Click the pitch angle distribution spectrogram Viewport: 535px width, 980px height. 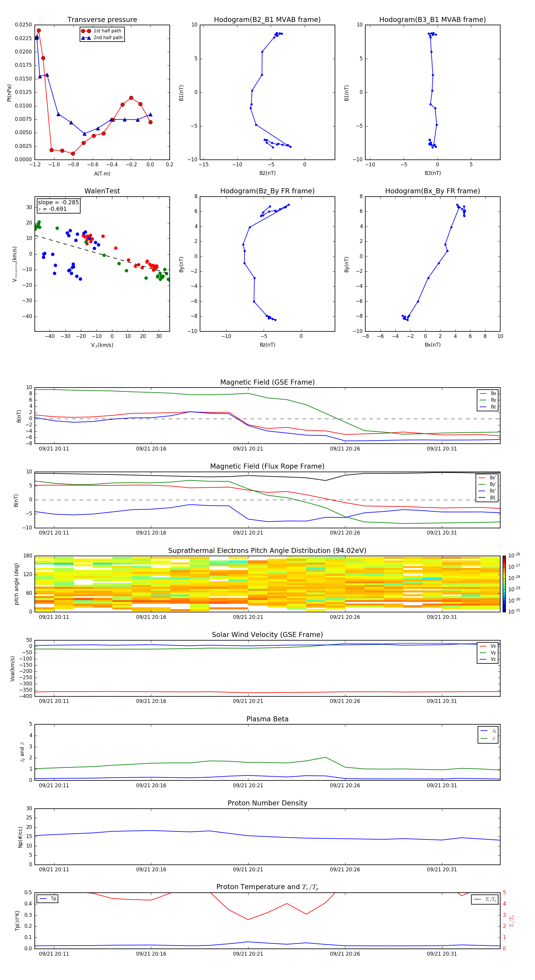coord(267,584)
